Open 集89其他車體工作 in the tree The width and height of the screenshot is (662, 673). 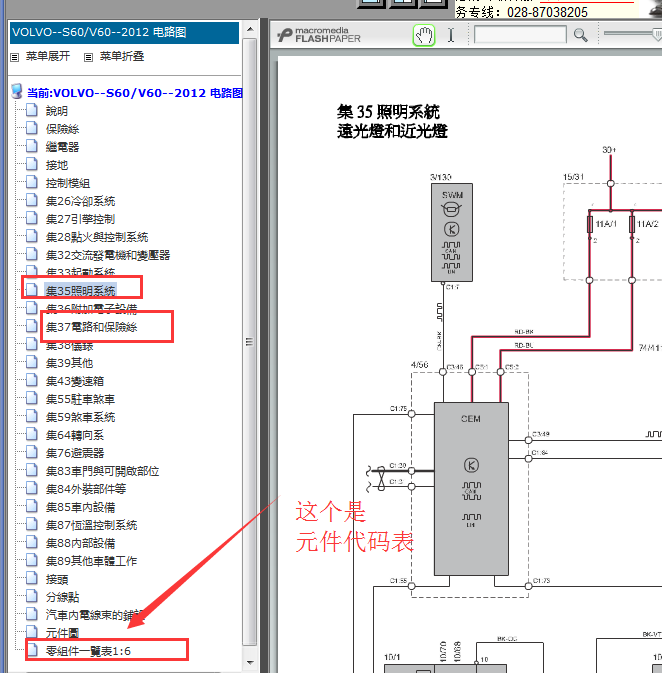coord(91,561)
